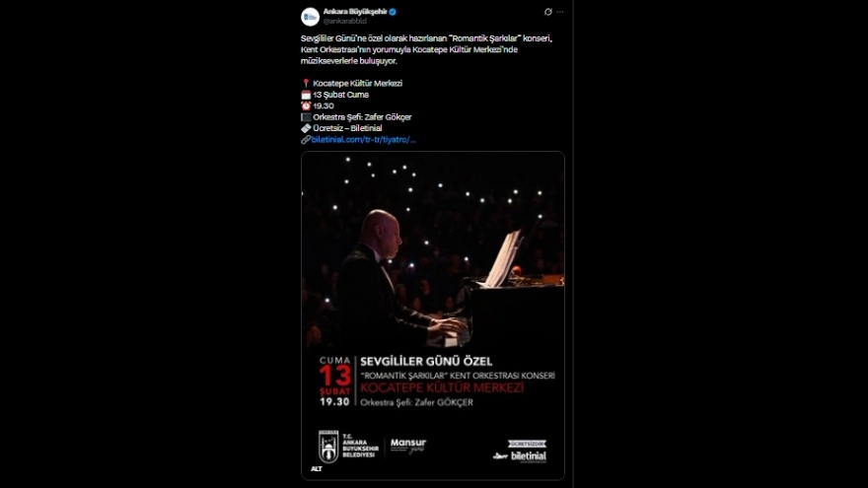This screenshot has height=488, width=868.
Task: Click the blue verified badge
Action: [x=393, y=12]
